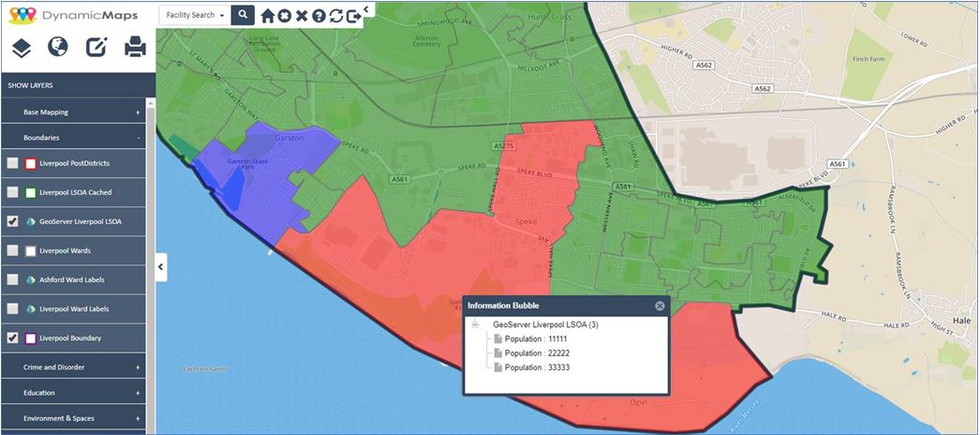This screenshot has width=980, height=435.
Task: Click the printer icon to print map
Action: tap(135, 47)
